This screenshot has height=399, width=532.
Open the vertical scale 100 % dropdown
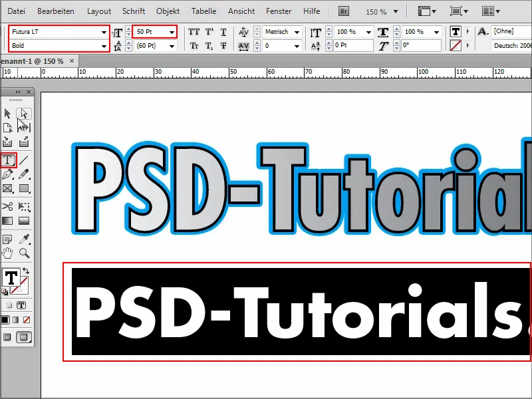368,32
